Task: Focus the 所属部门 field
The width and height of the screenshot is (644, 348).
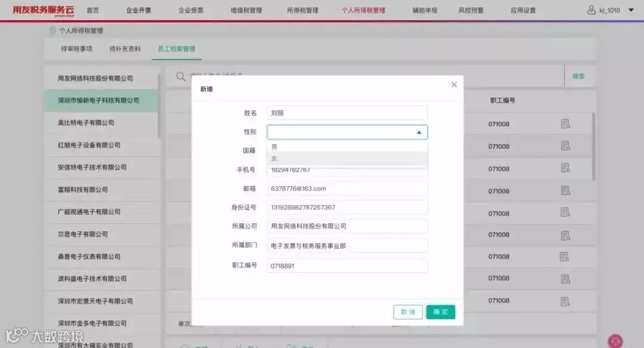Action: pos(347,246)
